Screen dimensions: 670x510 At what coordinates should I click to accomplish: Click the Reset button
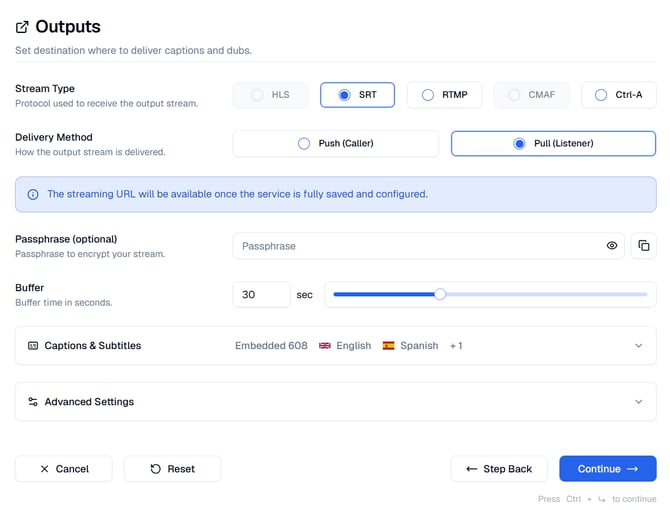click(172, 469)
